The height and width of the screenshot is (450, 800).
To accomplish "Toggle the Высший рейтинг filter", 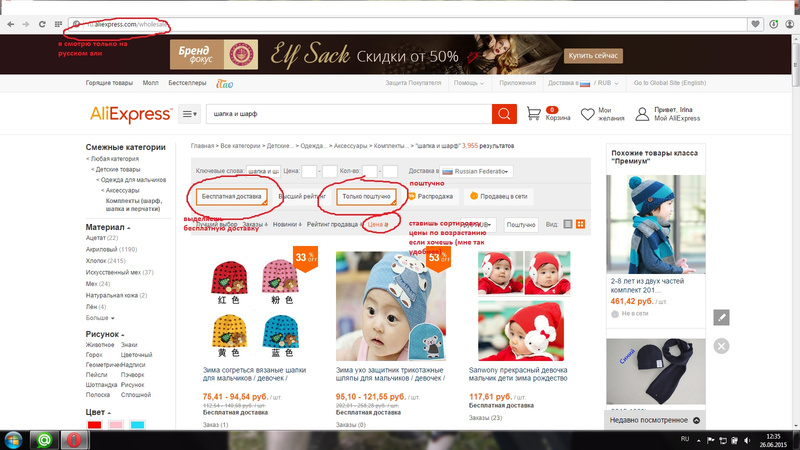I will click(302, 196).
